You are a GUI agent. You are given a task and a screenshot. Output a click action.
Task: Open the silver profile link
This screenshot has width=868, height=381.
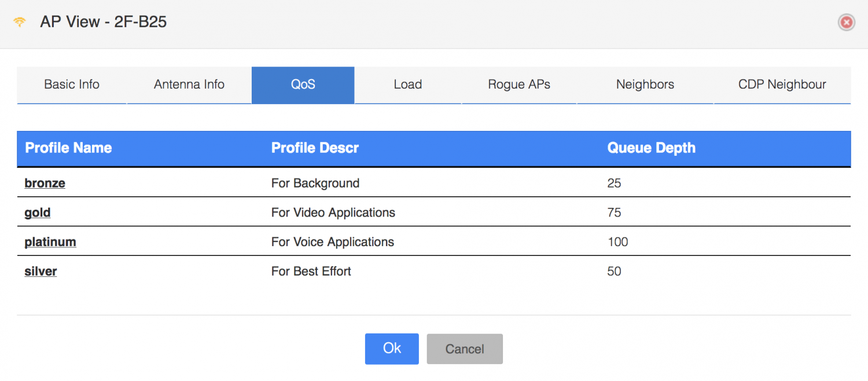pyautogui.click(x=41, y=272)
